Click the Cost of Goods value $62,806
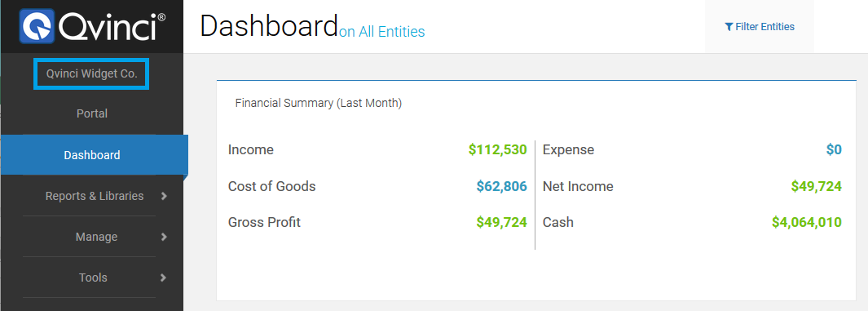 tap(501, 186)
